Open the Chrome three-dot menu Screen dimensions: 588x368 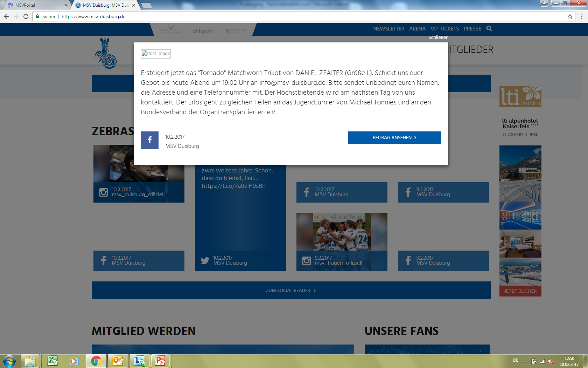click(582, 16)
